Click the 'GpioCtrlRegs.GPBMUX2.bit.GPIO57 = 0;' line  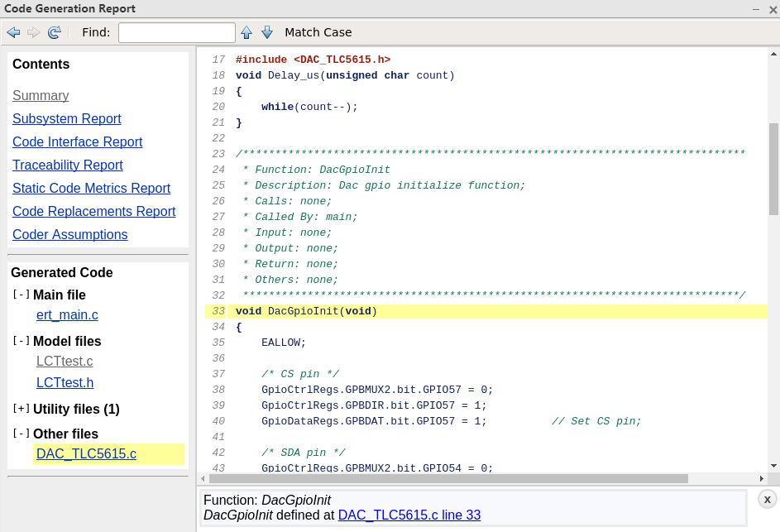point(377,390)
